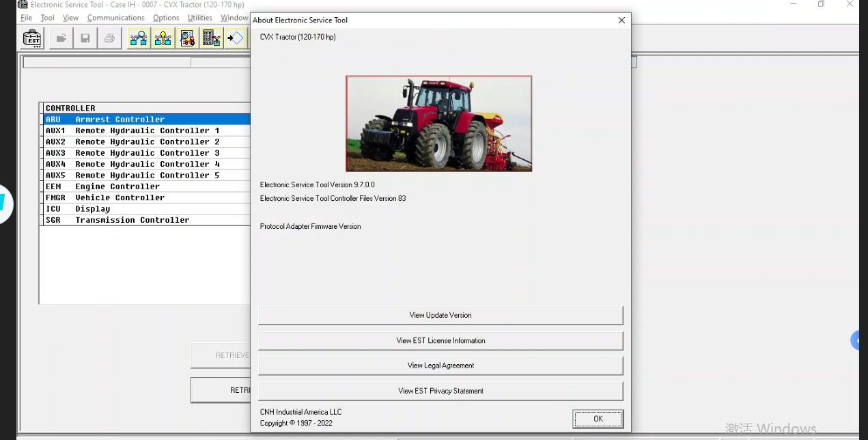Click the Copyright 1997 - 2022 text
The width and height of the screenshot is (868, 440).
coord(296,423)
